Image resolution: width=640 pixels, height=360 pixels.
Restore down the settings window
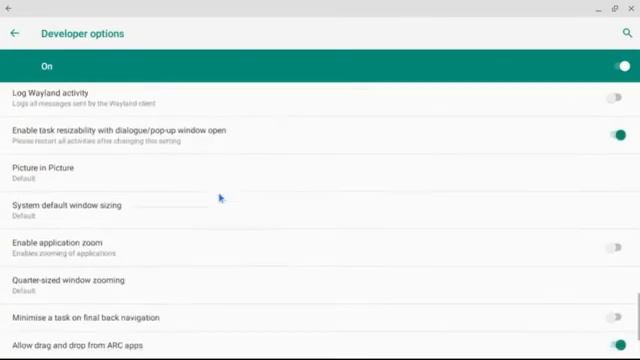point(615,9)
